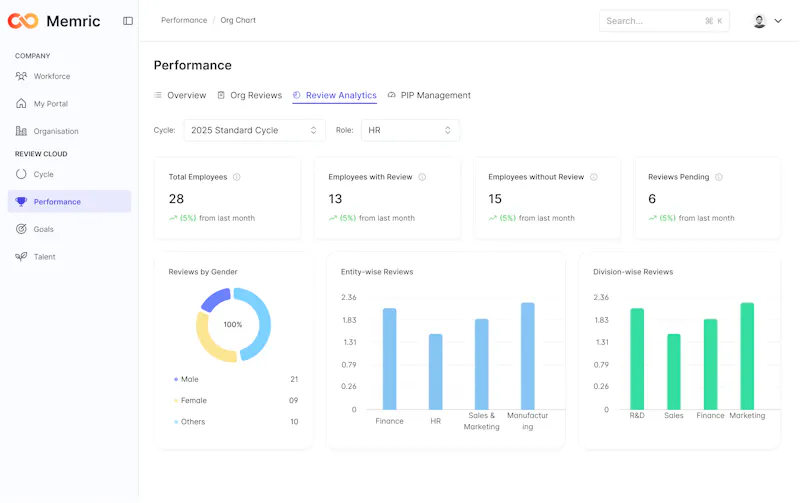Screen dimensions: 800x503
Task: Click the trend arrow under Reviews Pending
Action: pos(653,218)
